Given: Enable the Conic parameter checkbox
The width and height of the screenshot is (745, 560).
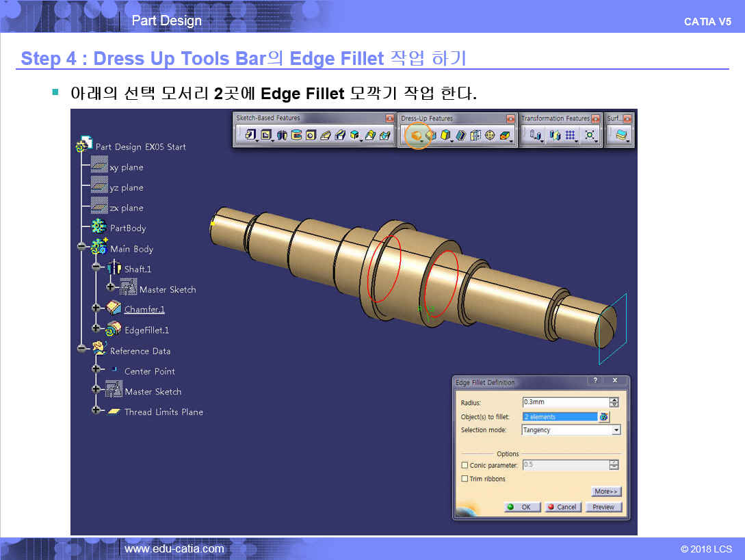Looking at the screenshot, I should click(x=465, y=466).
